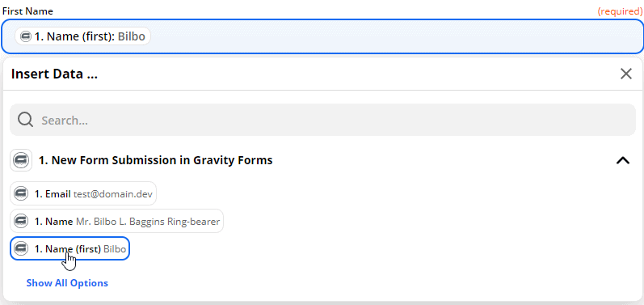
Task: Select the Name (first) Bilbo data option
Action: tap(69, 248)
